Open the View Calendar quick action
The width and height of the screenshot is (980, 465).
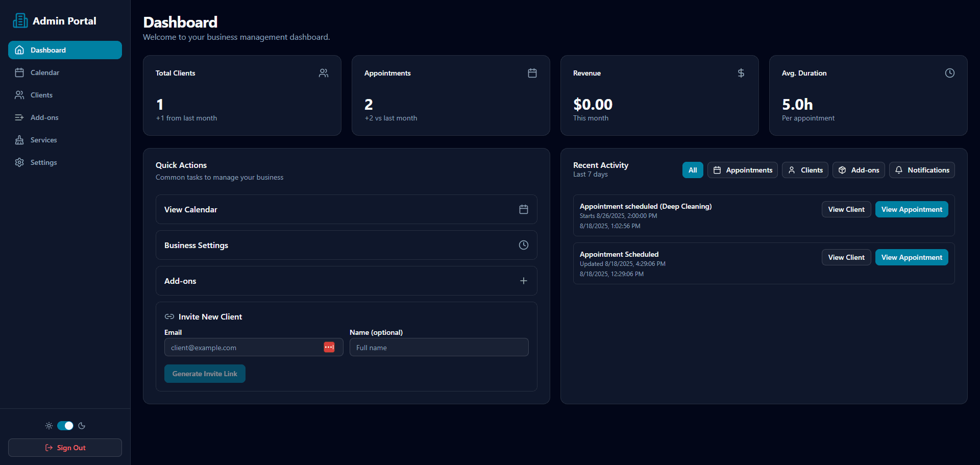click(x=346, y=209)
